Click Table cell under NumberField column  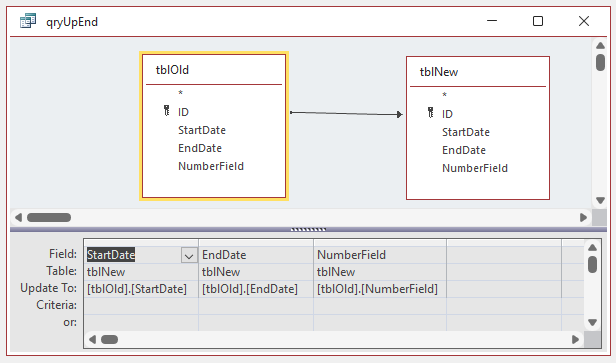(x=380, y=272)
